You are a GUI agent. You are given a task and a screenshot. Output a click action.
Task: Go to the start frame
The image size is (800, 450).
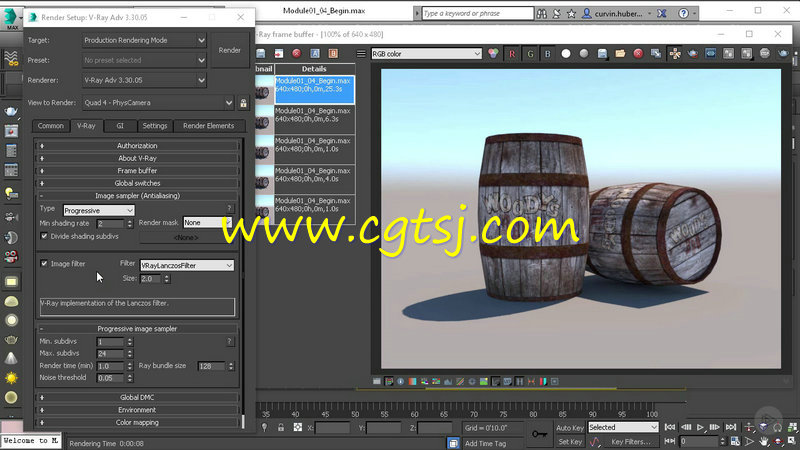[x=670, y=428]
